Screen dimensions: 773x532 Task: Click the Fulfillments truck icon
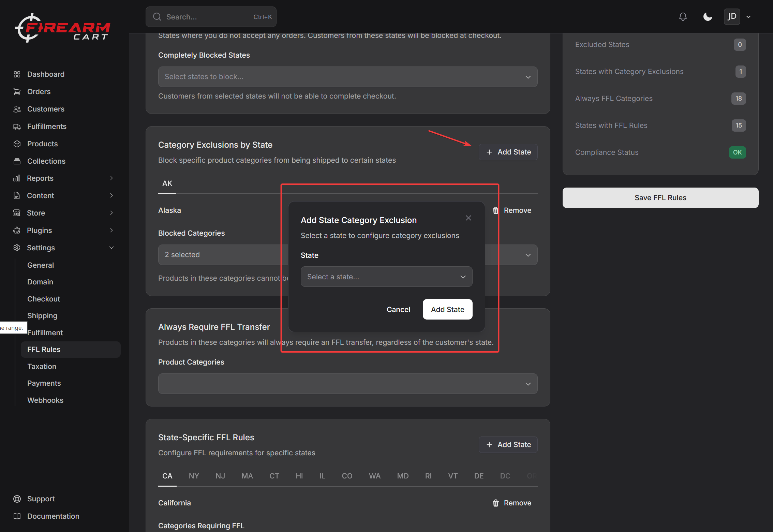[17, 127]
